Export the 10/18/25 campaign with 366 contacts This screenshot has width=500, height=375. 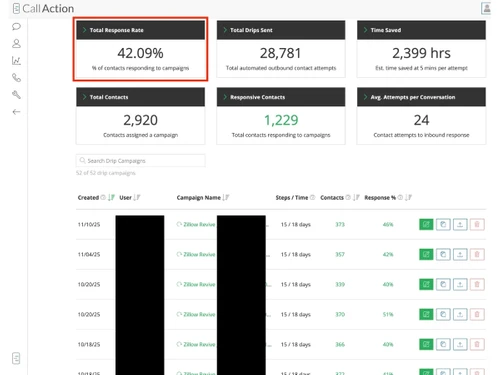tap(460, 344)
